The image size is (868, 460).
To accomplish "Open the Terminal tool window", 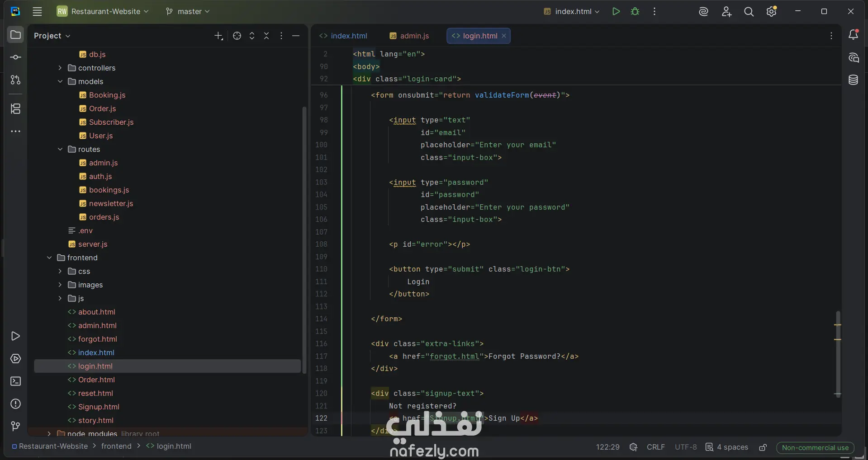I will 15,381.
